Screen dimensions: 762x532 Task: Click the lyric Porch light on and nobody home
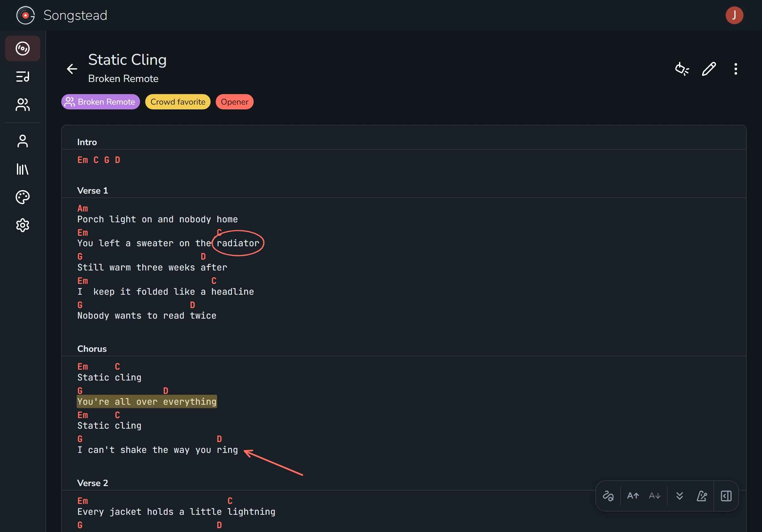click(x=158, y=219)
